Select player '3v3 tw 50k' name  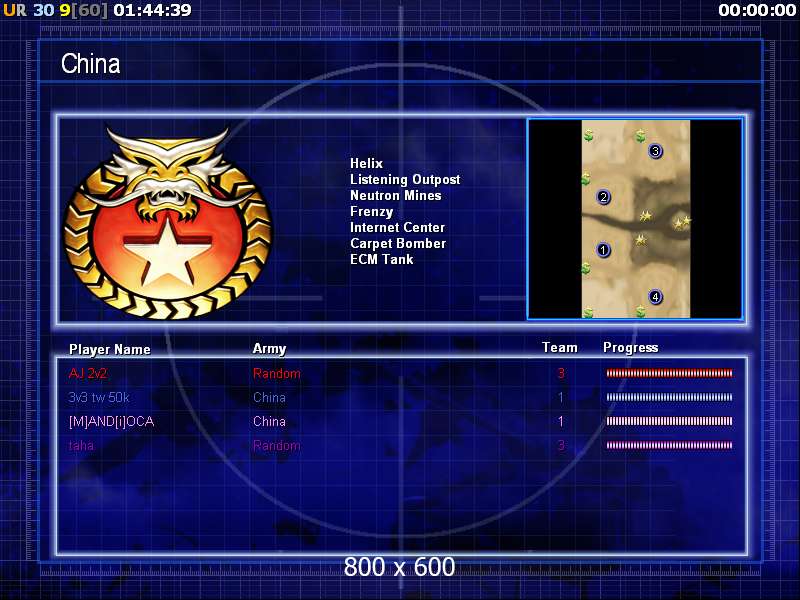point(99,397)
